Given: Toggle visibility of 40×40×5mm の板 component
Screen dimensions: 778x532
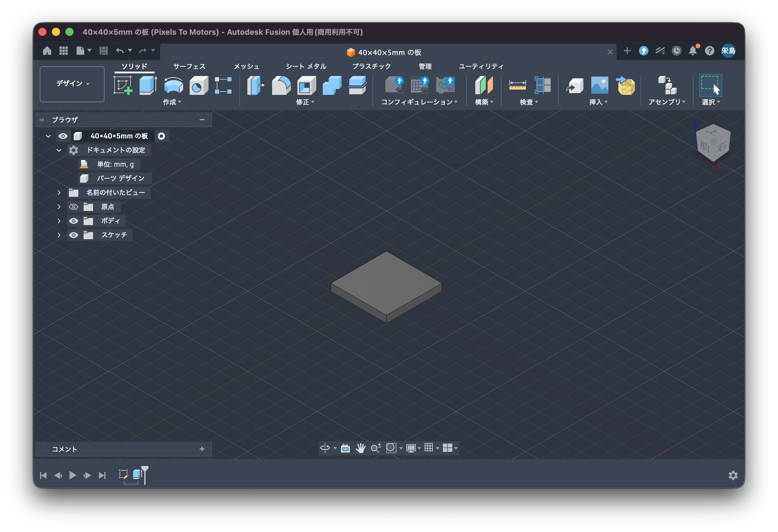Looking at the screenshot, I should (63, 136).
